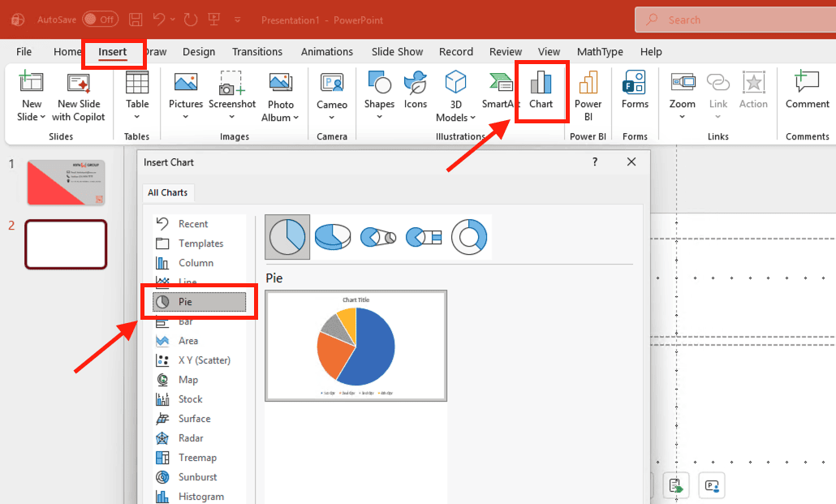This screenshot has width=836, height=504.
Task: Select Histogram chart category
Action: coord(200,497)
